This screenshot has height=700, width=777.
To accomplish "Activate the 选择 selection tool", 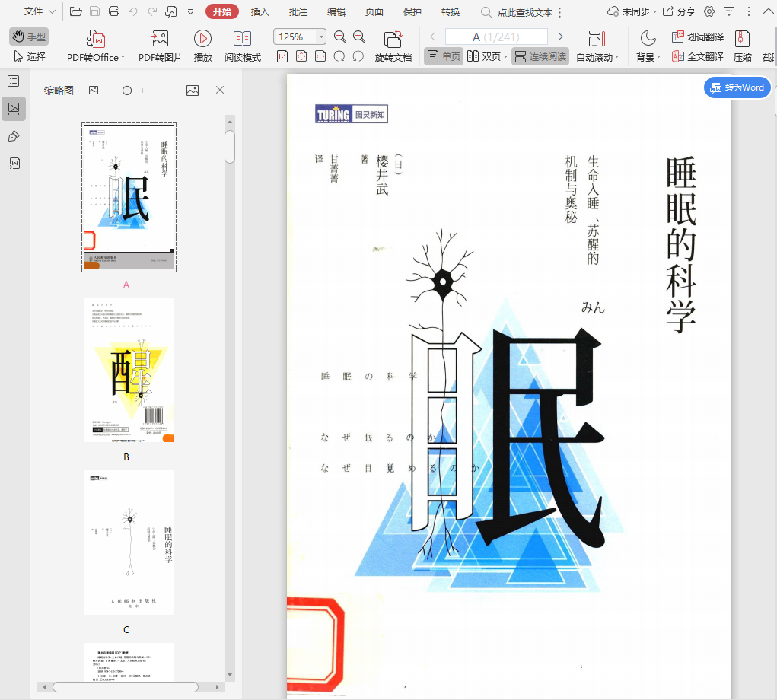I will (x=29, y=56).
